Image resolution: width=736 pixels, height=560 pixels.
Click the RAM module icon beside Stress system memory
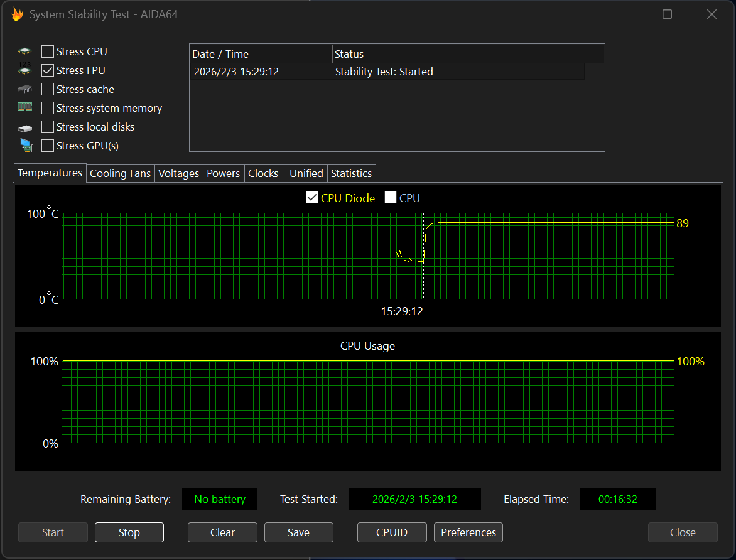(24, 108)
